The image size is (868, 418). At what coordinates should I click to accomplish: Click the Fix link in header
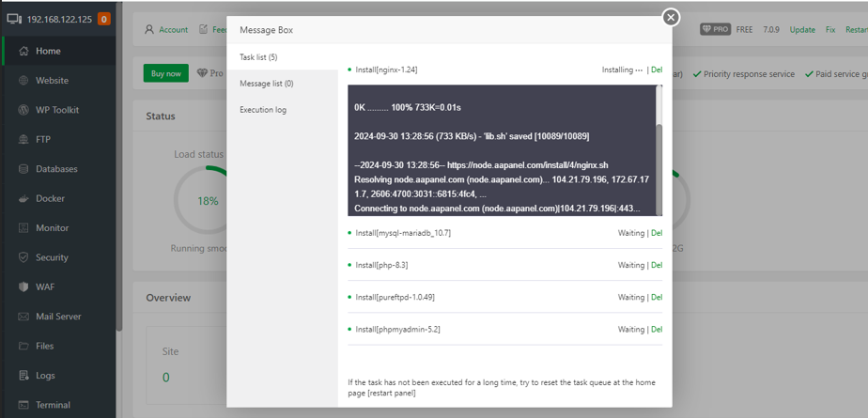(830, 30)
